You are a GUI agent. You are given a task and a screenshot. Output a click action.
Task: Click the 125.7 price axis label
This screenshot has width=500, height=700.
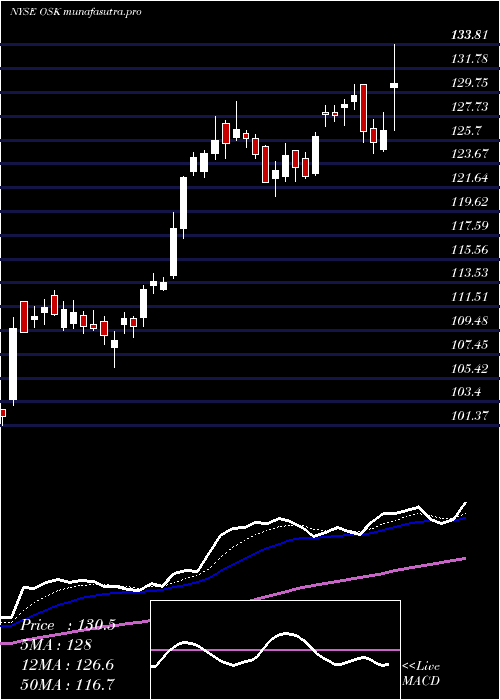467,130
